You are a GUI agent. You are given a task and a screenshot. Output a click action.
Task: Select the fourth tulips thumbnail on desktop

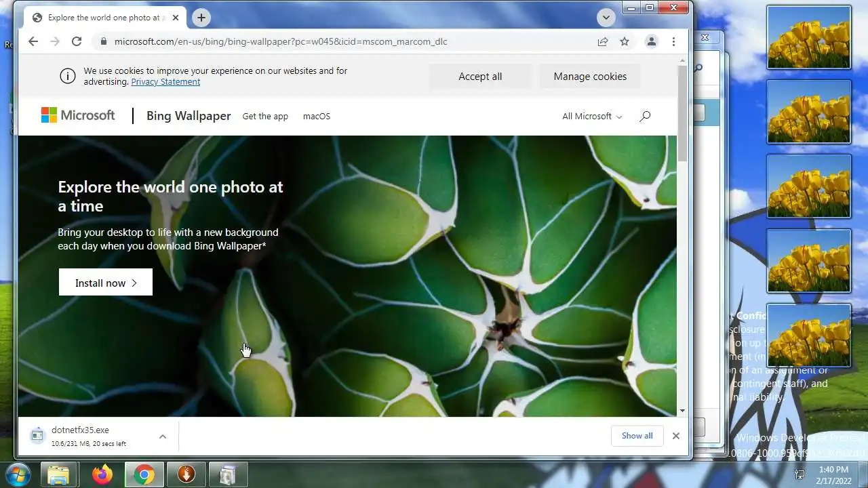pos(808,261)
